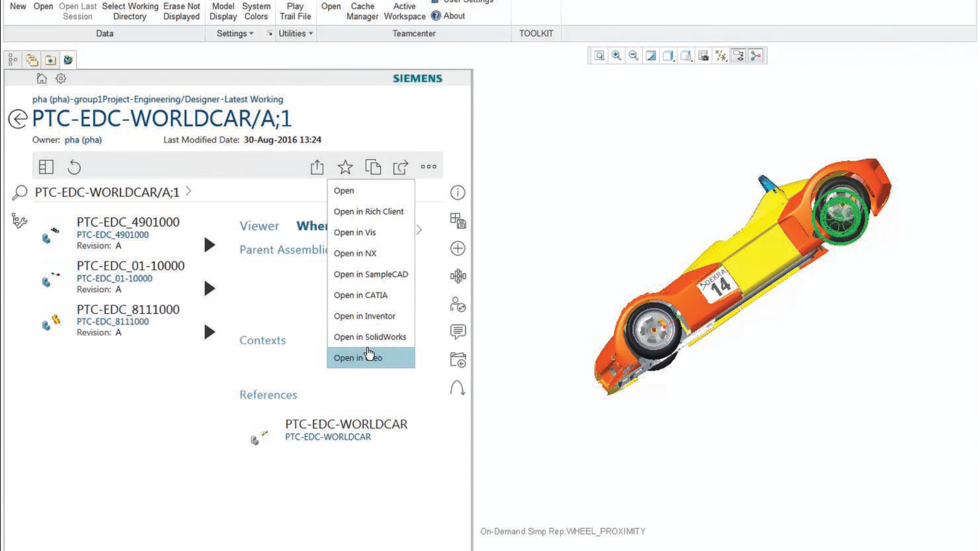Open the Utilities dropdown in the ribbon
Image resolution: width=980 pixels, height=551 pixels.
click(x=295, y=33)
